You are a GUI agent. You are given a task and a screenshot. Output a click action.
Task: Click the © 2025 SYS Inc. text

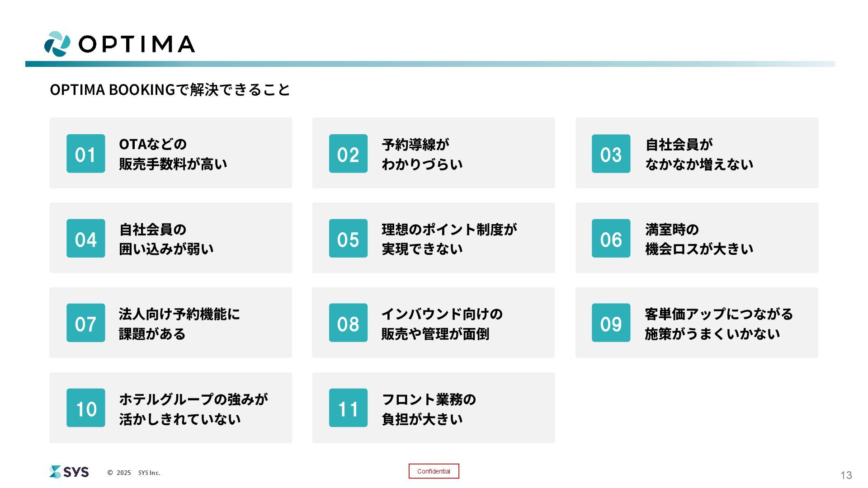pyautogui.click(x=134, y=473)
